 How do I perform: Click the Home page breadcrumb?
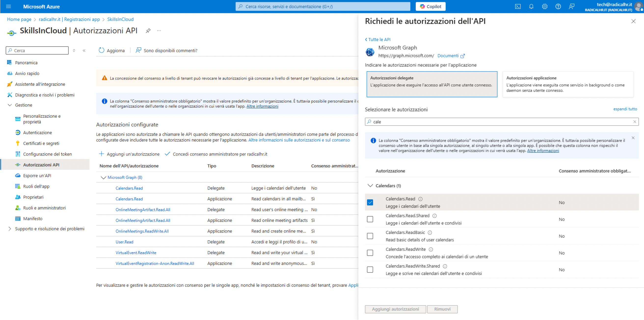[19, 19]
